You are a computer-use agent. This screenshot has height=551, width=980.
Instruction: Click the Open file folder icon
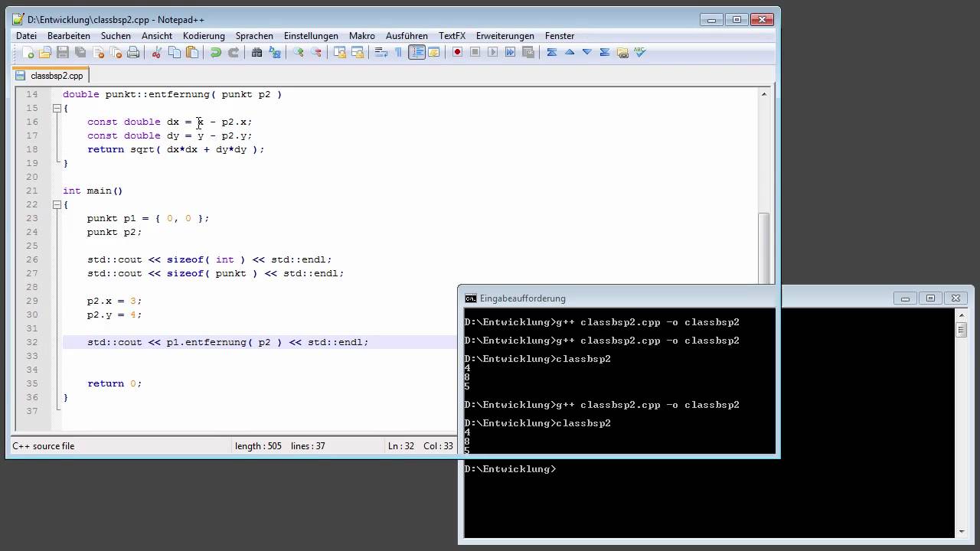pos(45,52)
